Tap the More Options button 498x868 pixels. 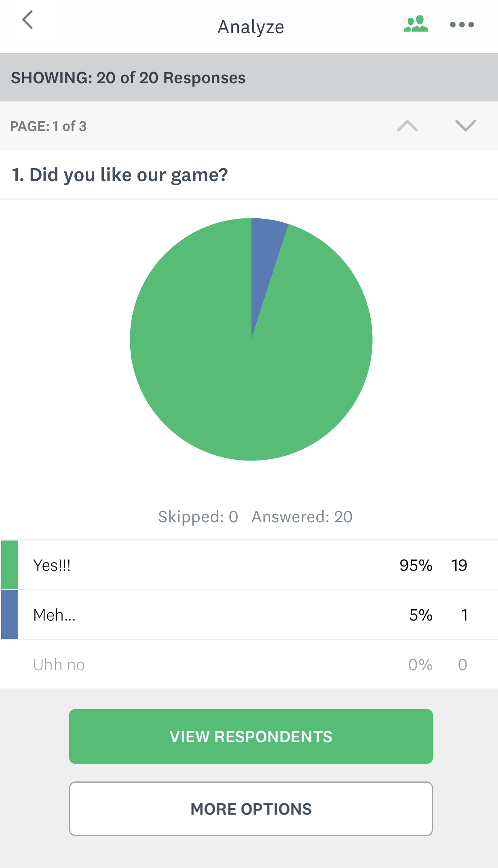coord(251,809)
